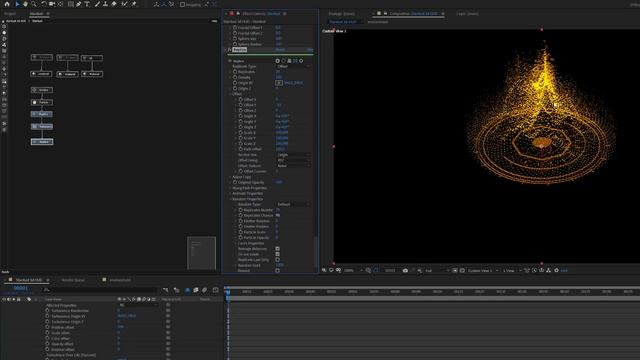Open the Custom View 1 dropdown
Screen dimensions: 640x360
point(483,270)
